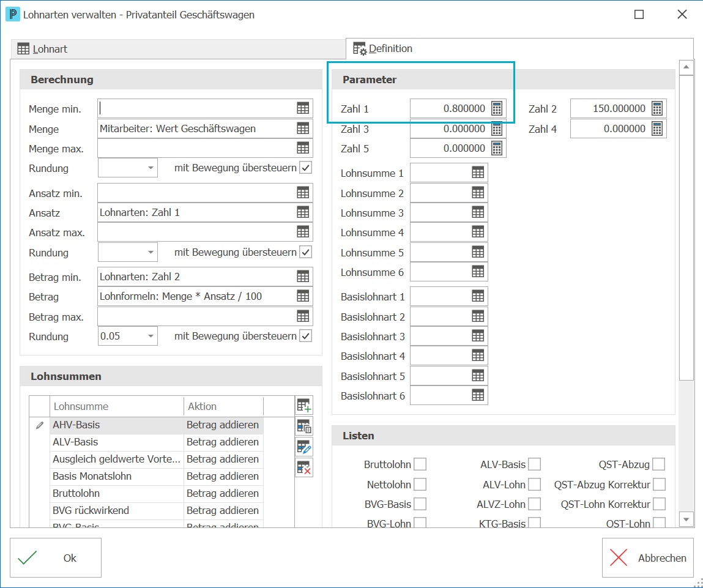Image resolution: width=703 pixels, height=588 pixels.
Task: Open the lookup table for Lohnsumme 1
Action: click(x=478, y=173)
